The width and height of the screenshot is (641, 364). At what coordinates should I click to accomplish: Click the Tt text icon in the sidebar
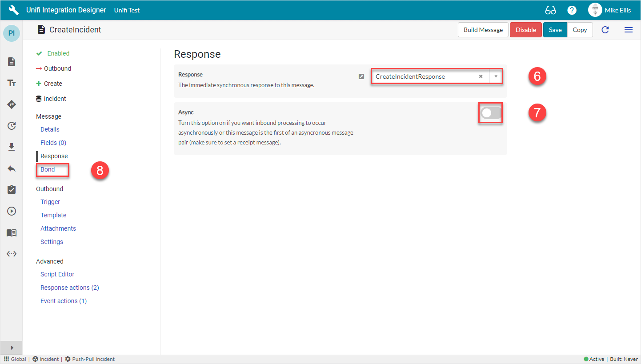coord(11,83)
